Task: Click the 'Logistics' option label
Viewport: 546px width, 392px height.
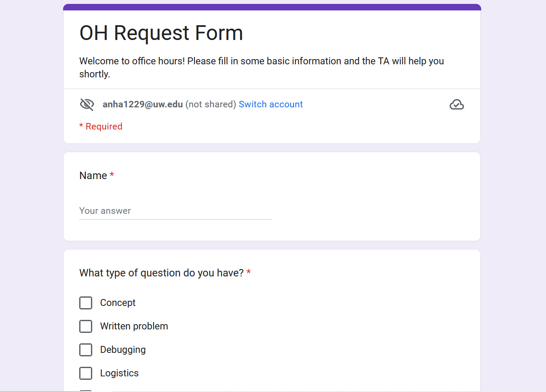Action: 119,373
